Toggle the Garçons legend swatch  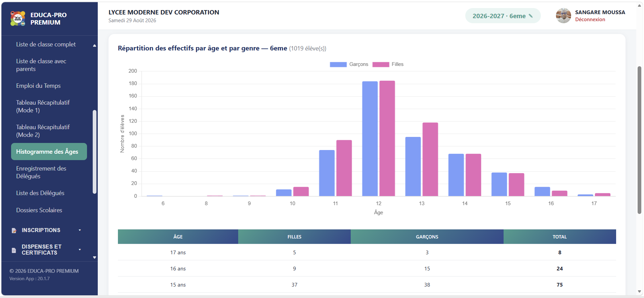[x=338, y=64]
